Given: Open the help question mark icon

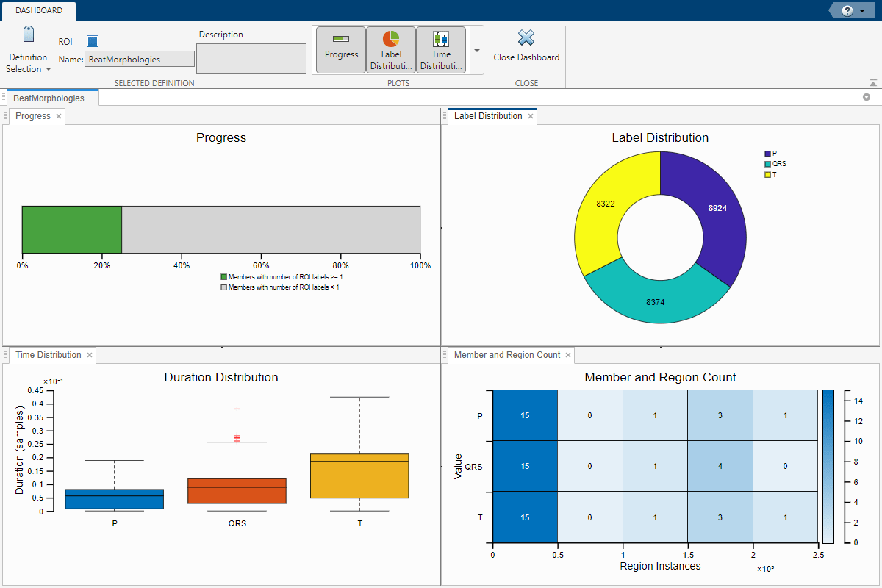Looking at the screenshot, I should pyautogui.click(x=847, y=10).
